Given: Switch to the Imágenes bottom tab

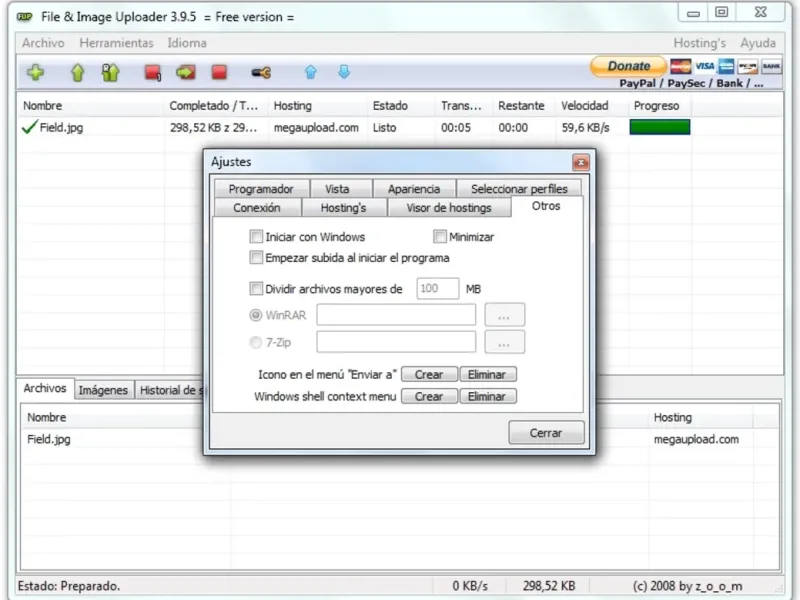Looking at the screenshot, I should click(x=104, y=390).
